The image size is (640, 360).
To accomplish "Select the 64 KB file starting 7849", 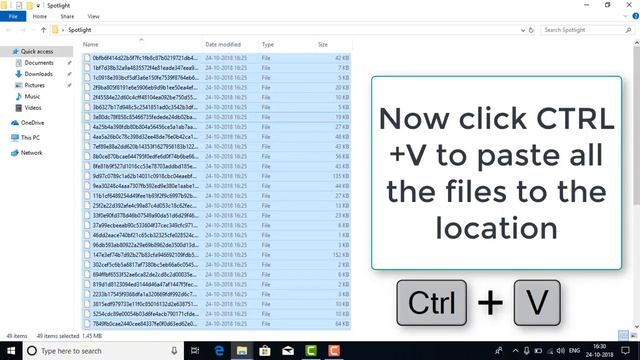I will coord(216,324).
